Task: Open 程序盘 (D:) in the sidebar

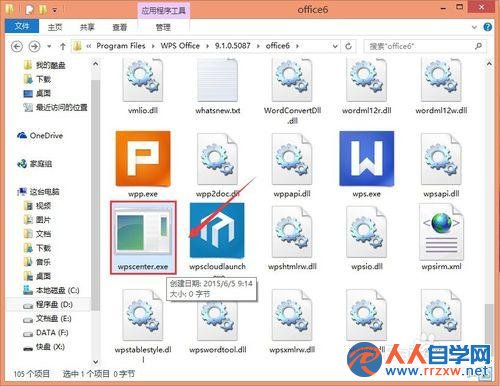Action: click(x=48, y=304)
